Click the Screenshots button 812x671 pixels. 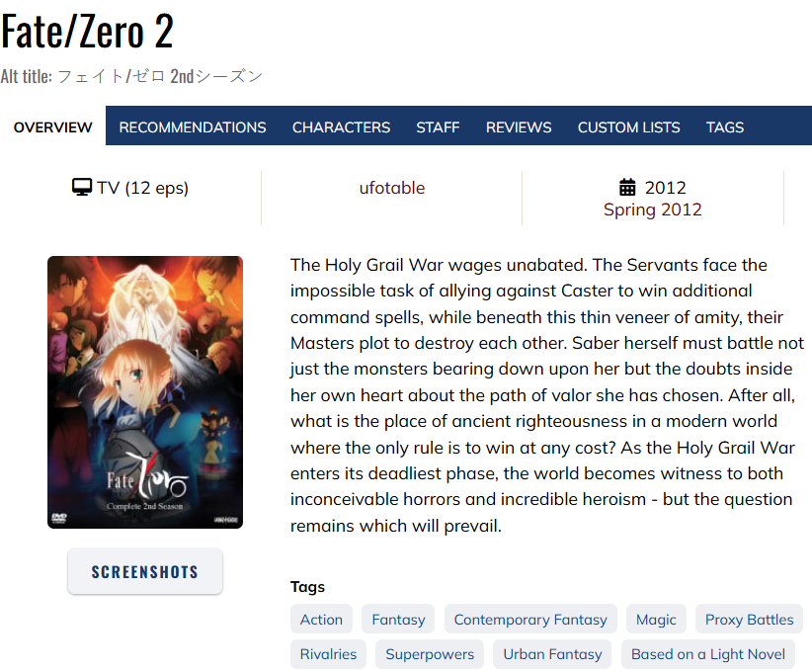(x=145, y=571)
